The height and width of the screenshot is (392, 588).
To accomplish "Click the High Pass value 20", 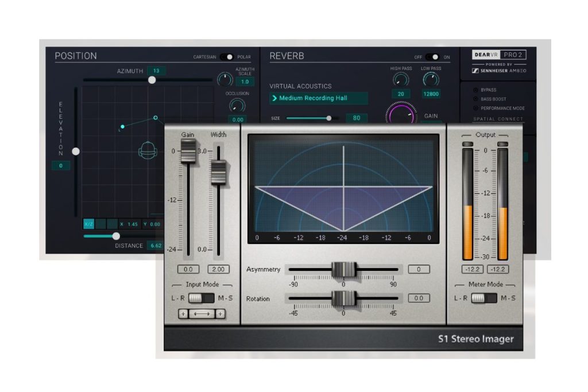I will pyautogui.click(x=401, y=94).
